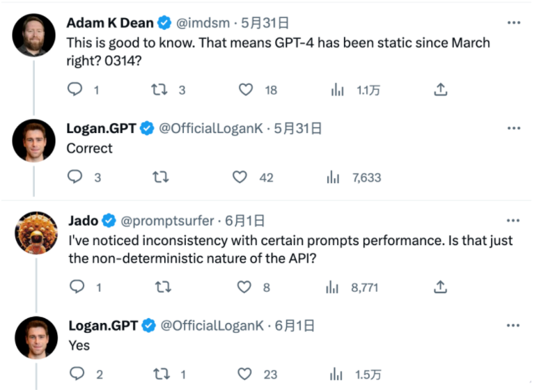Open more options on Adam K Dean's tweet
Viewport: 539px width, 392px height.
[514, 23]
